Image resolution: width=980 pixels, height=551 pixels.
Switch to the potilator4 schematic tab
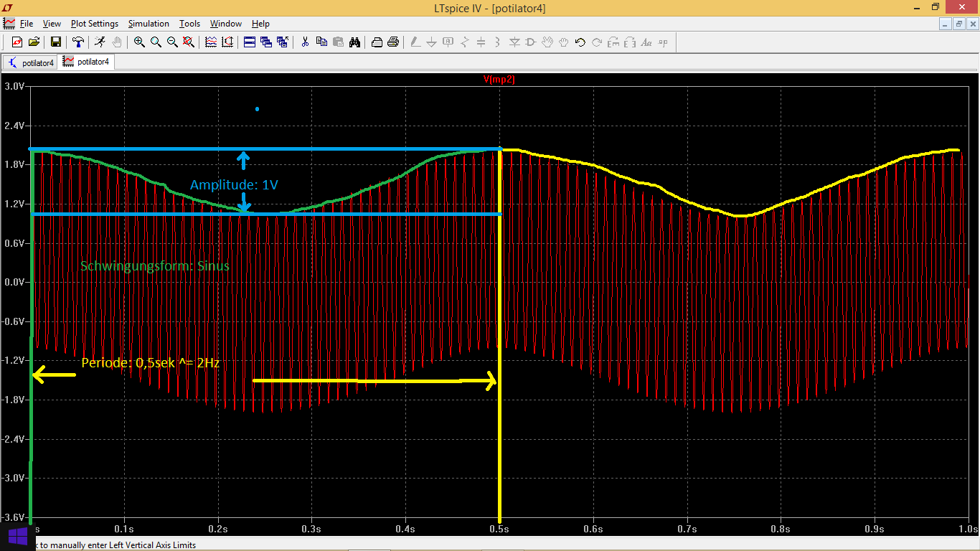(x=30, y=62)
